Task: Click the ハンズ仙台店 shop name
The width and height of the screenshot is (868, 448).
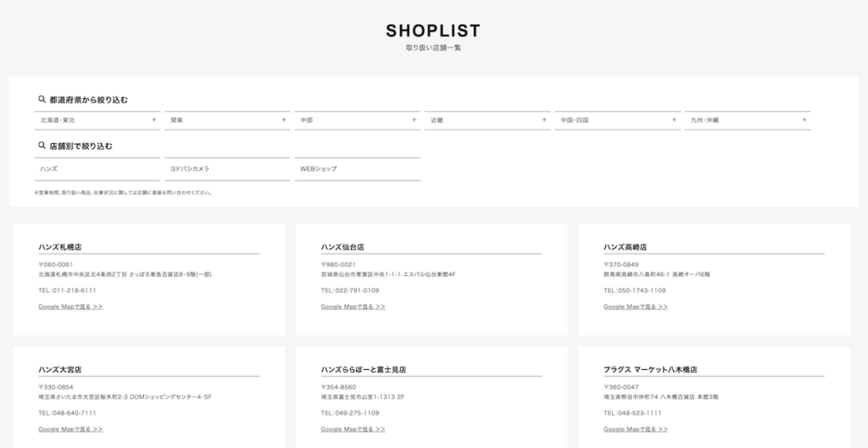Action: tap(342, 247)
